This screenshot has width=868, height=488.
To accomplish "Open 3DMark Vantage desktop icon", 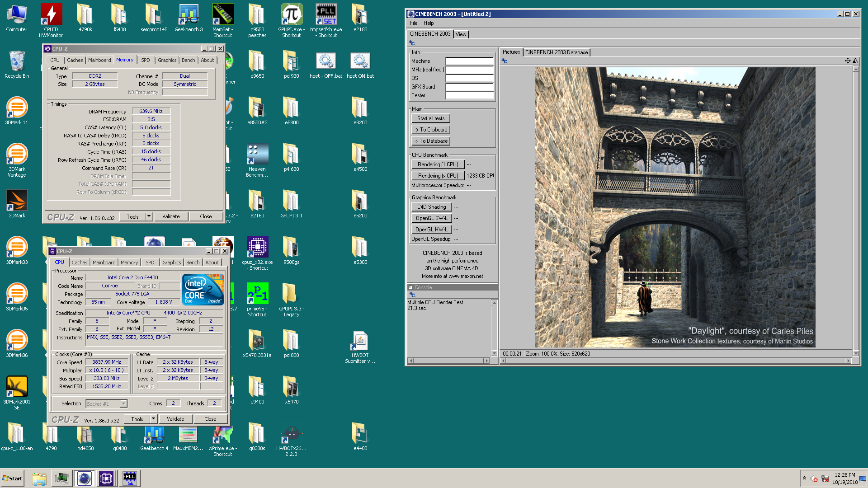I will (17, 160).
